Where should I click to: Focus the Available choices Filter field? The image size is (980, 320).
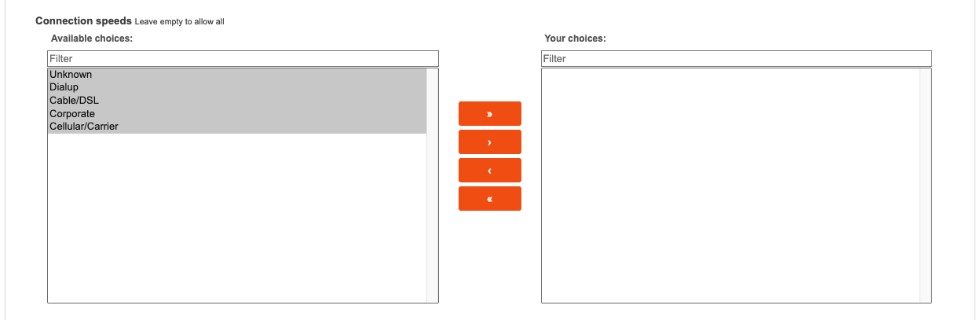[243, 59]
